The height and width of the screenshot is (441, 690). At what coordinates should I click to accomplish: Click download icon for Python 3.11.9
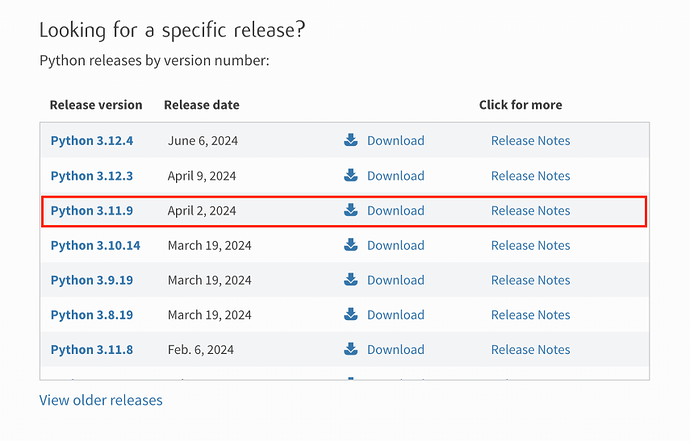[351, 210]
